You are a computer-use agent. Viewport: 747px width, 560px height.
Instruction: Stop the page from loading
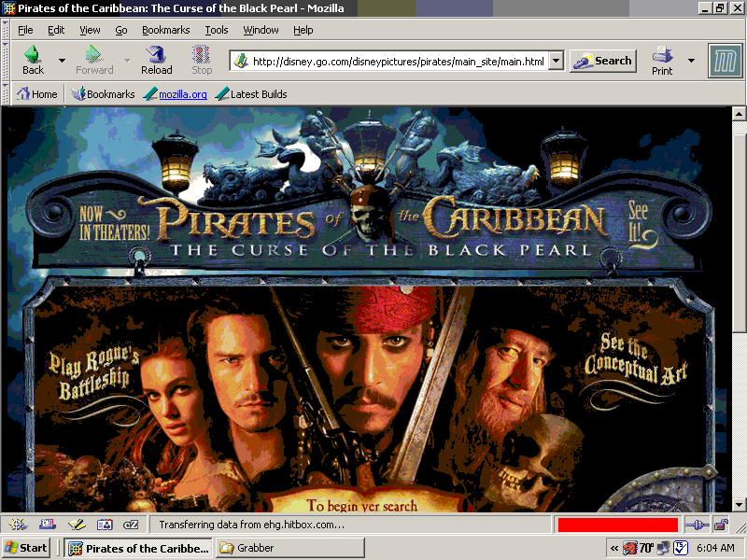click(x=202, y=61)
